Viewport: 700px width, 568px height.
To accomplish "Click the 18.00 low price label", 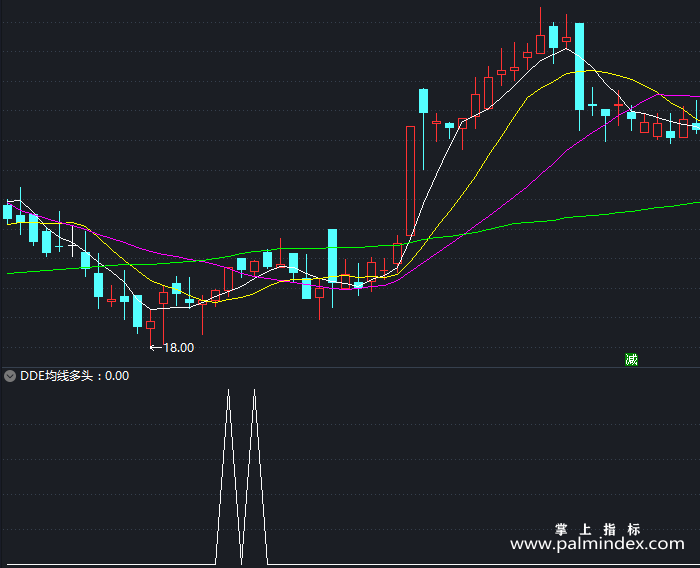I will tap(178, 348).
